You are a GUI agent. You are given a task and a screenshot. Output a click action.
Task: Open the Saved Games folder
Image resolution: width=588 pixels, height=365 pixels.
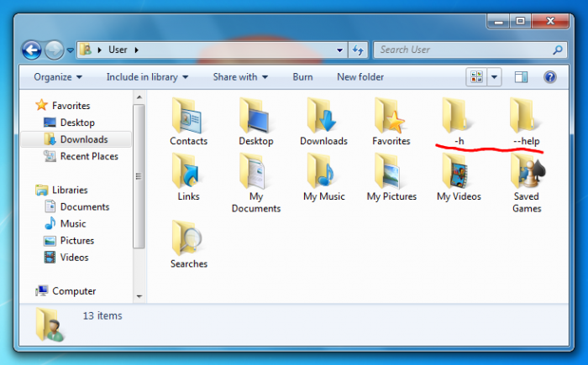coord(527,183)
